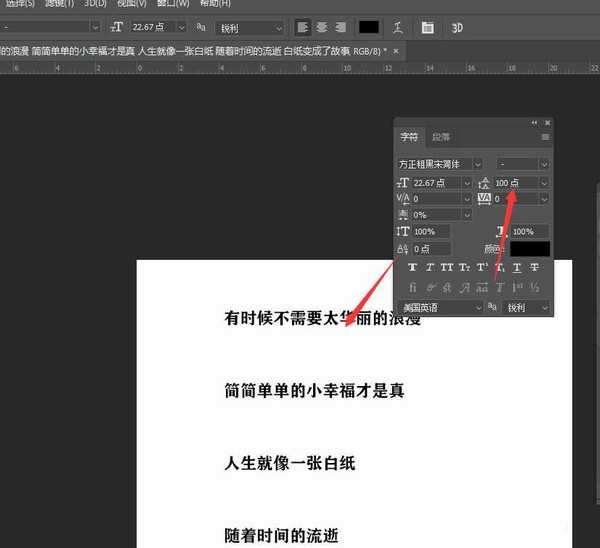Open the 3D menu in menu bar

[x=95, y=4]
